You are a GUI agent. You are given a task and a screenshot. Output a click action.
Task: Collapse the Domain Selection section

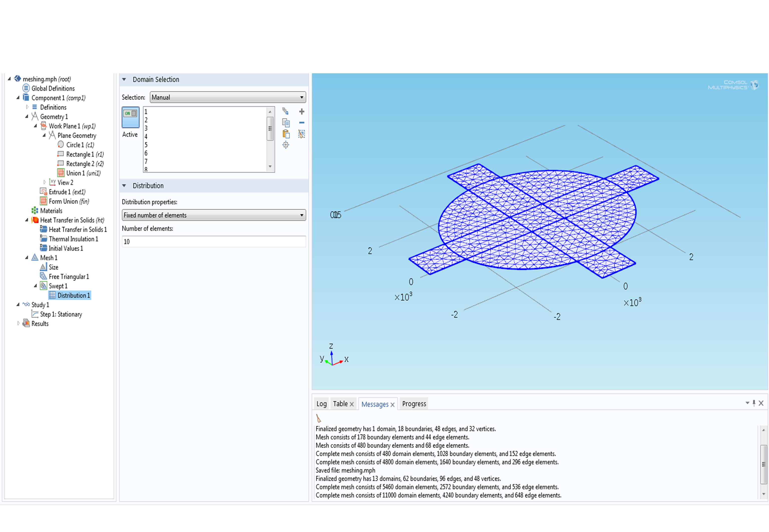[124, 79]
